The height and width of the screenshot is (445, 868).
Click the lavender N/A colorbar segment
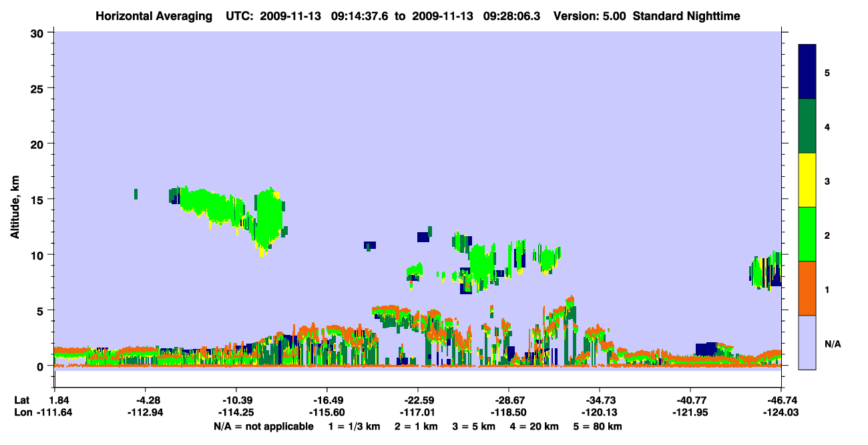click(x=807, y=342)
